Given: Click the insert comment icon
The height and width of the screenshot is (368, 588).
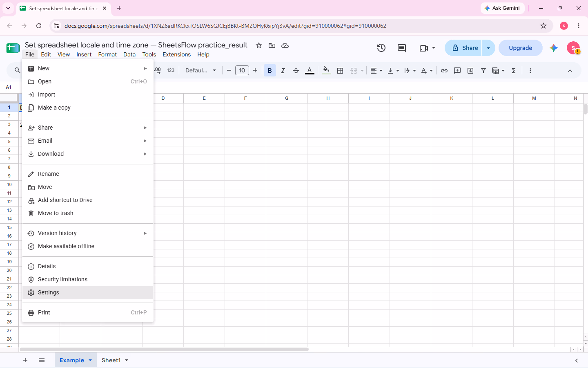Looking at the screenshot, I should pyautogui.click(x=457, y=71).
